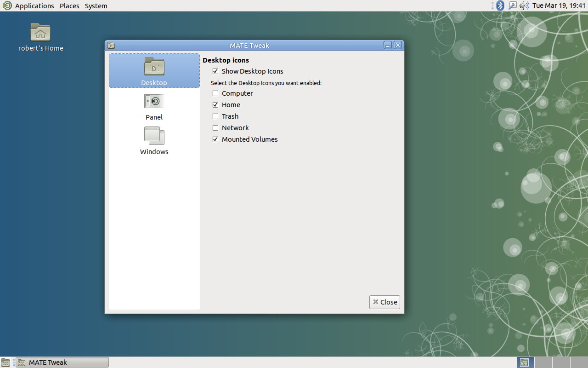The height and width of the screenshot is (368, 588).
Task: Select the first workspace in the switcher
Action: tap(526, 362)
